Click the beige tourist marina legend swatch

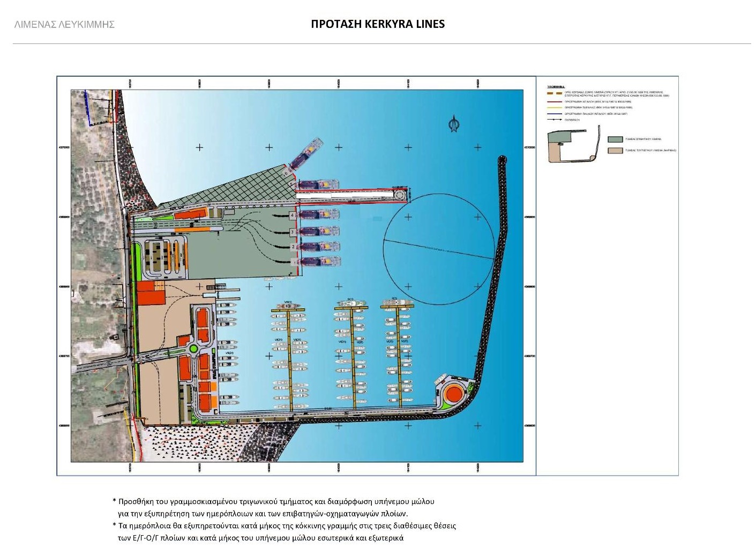tap(616, 151)
